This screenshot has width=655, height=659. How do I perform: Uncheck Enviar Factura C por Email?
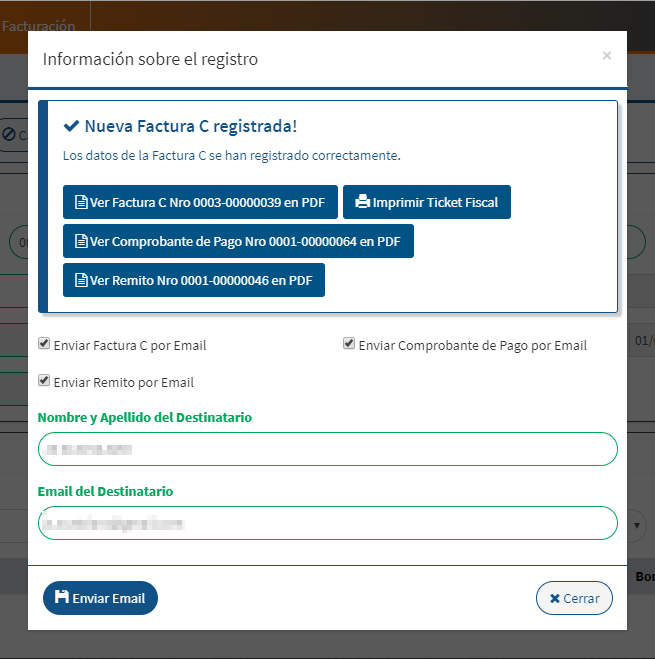click(44, 343)
